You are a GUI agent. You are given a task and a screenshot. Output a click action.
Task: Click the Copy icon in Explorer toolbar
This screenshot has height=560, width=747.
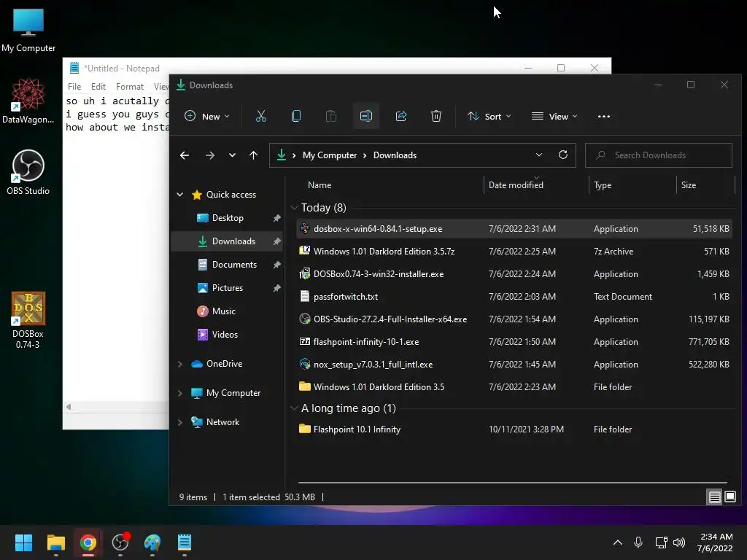[x=296, y=116]
